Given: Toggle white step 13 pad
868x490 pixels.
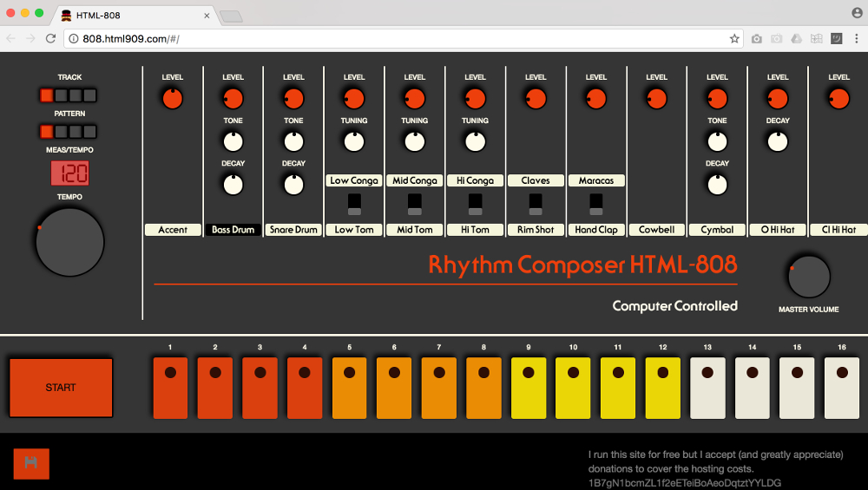Looking at the screenshot, I should point(707,388).
